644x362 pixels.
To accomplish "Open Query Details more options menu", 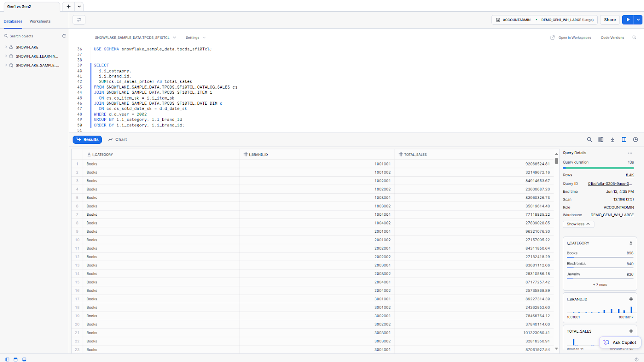I will pos(630,153).
